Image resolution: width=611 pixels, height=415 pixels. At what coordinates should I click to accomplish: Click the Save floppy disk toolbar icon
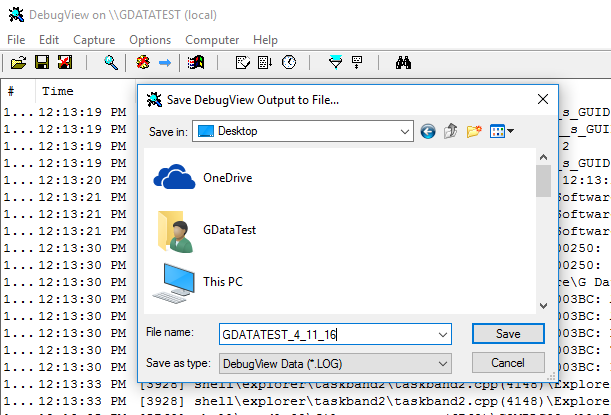pos(42,62)
